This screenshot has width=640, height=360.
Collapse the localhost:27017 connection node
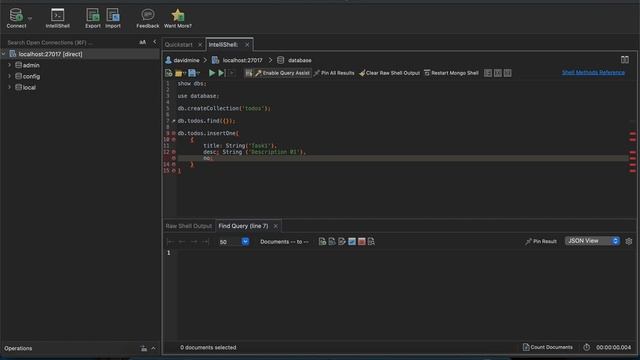tap(4, 54)
